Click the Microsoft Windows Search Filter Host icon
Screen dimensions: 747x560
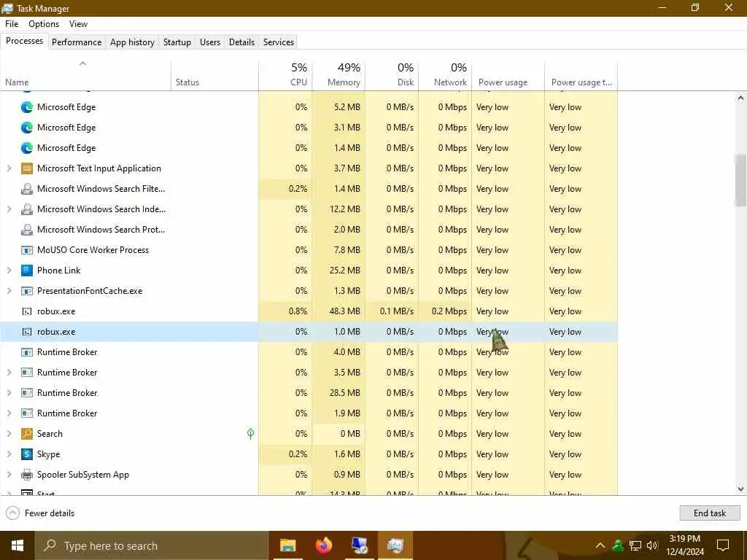pos(27,189)
